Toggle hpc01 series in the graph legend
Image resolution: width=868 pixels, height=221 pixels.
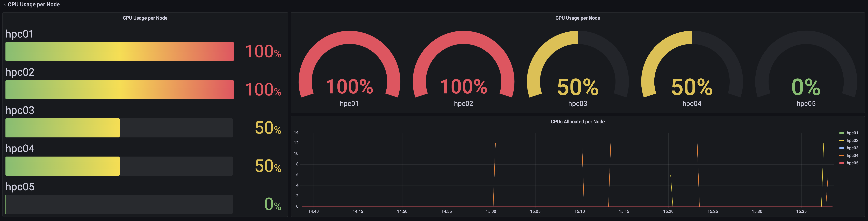pos(852,133)
